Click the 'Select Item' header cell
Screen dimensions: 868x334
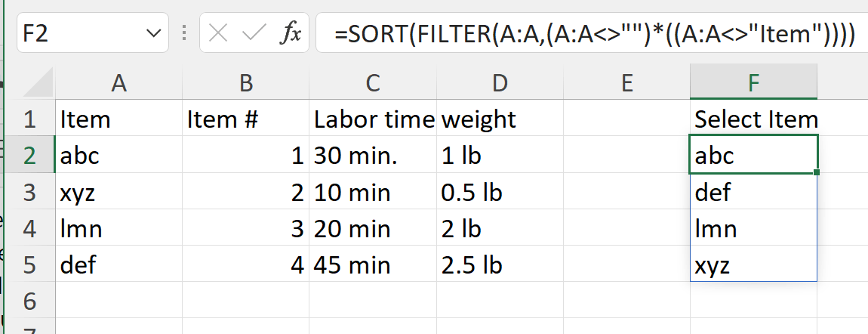[x=755, y=119]
